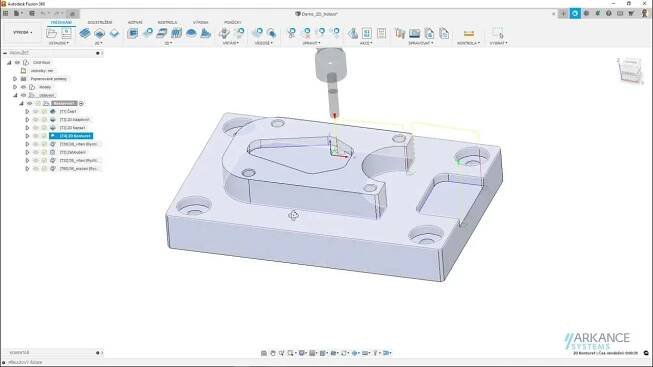Switch to the Pomůcky tab
The height and width of the screenshot is (367, 653).
click(x=233, y=22)
